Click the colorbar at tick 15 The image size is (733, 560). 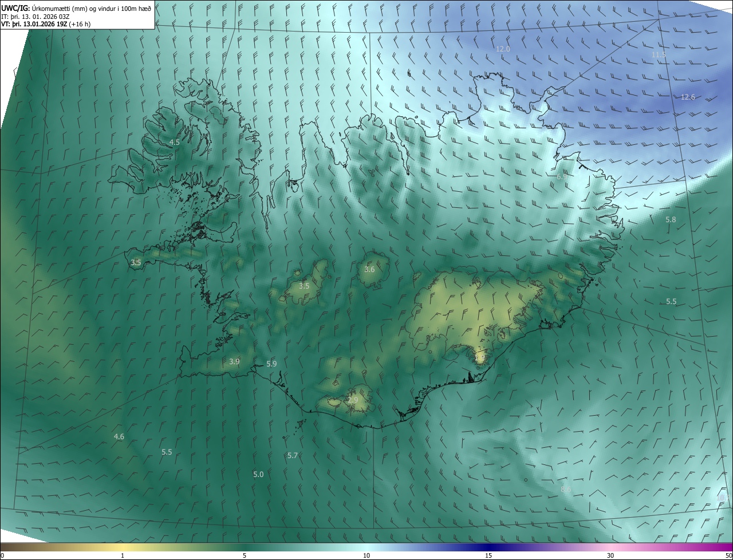pos(488,547)
